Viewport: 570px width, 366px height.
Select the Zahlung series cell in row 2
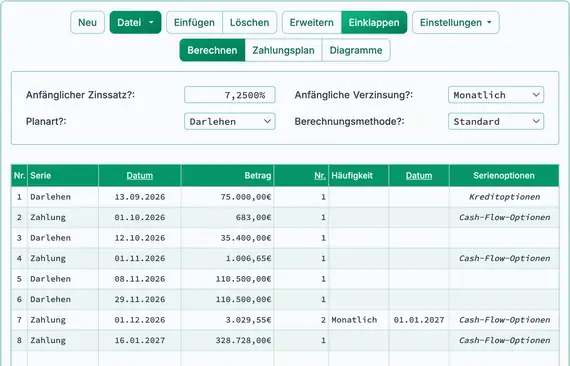pyautogui.click(x=63, y=217)
